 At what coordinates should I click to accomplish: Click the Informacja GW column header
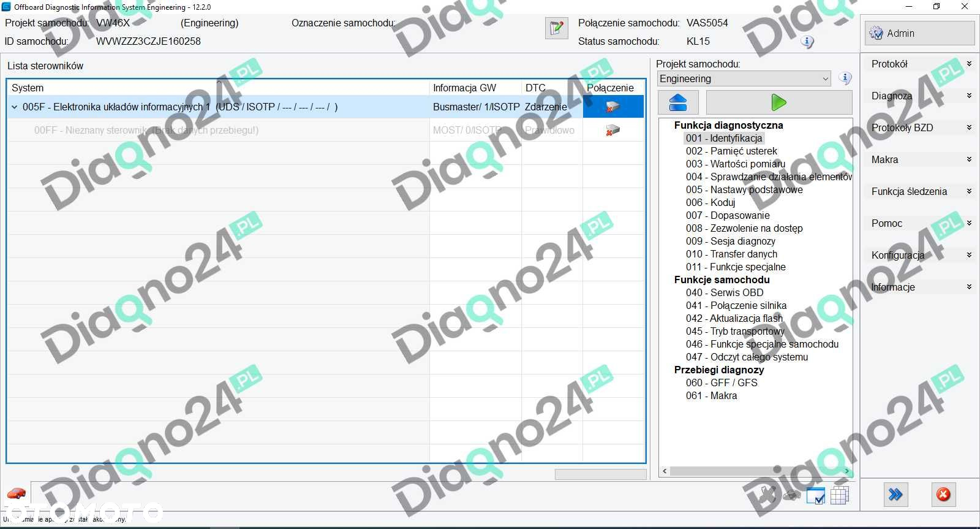[475, 88]
